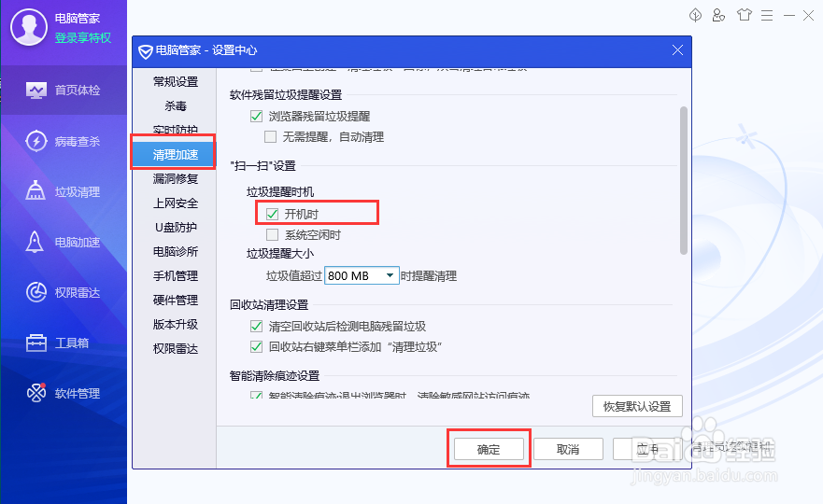Image resolution: width=823 pixels, height=504 pixels.
Task: Minimize the main 电脑管家 window
Action: (788, 16)
